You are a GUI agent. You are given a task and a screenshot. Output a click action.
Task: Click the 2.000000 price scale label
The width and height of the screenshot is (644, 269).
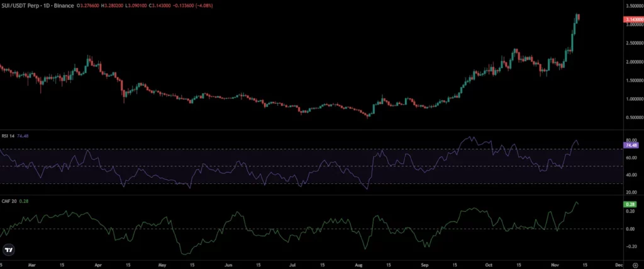[x=634, y=62]
